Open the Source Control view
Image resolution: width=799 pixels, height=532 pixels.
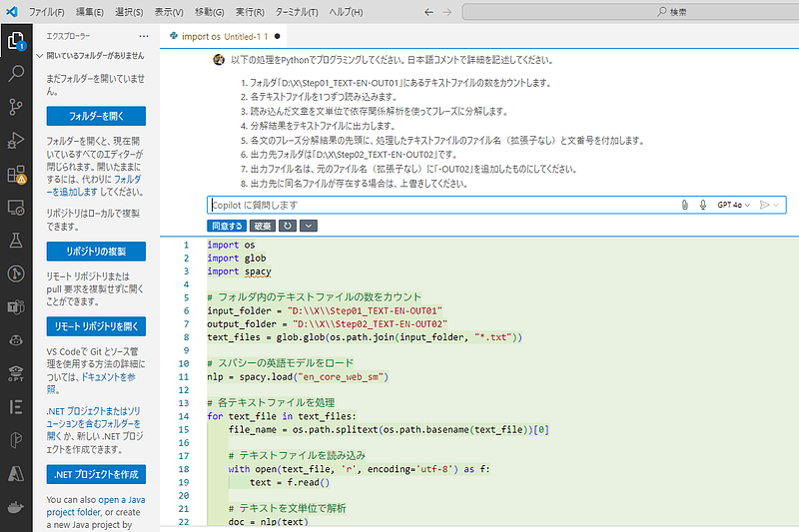[16, 107]
